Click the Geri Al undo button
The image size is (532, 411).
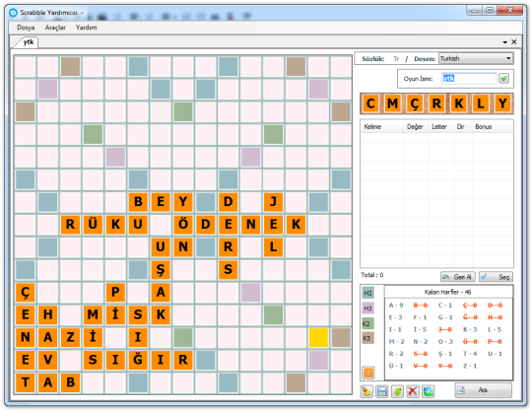pos(458,277)
